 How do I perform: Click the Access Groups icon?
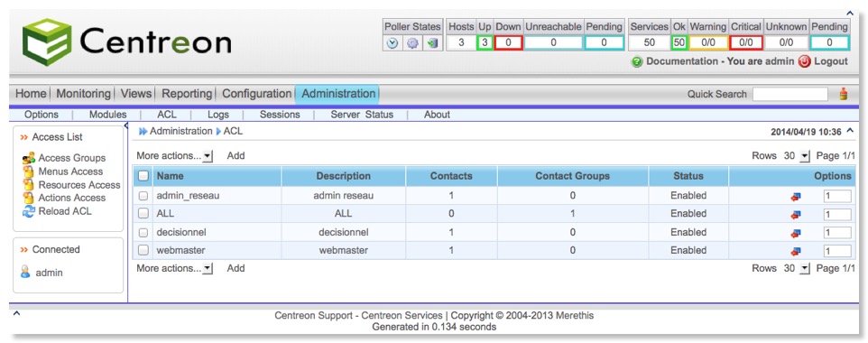[29, 159]
